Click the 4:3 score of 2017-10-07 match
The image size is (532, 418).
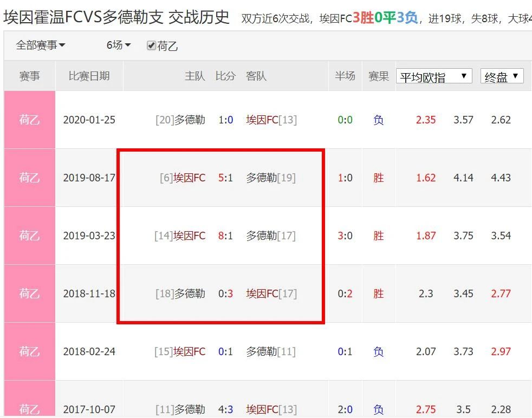[x=225, y=409]
